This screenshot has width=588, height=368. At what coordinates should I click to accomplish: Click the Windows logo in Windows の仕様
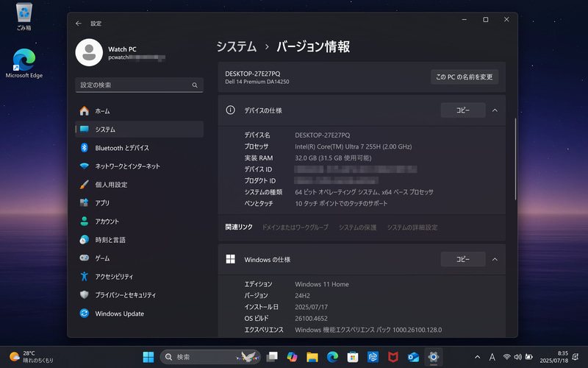click(230, 259)
